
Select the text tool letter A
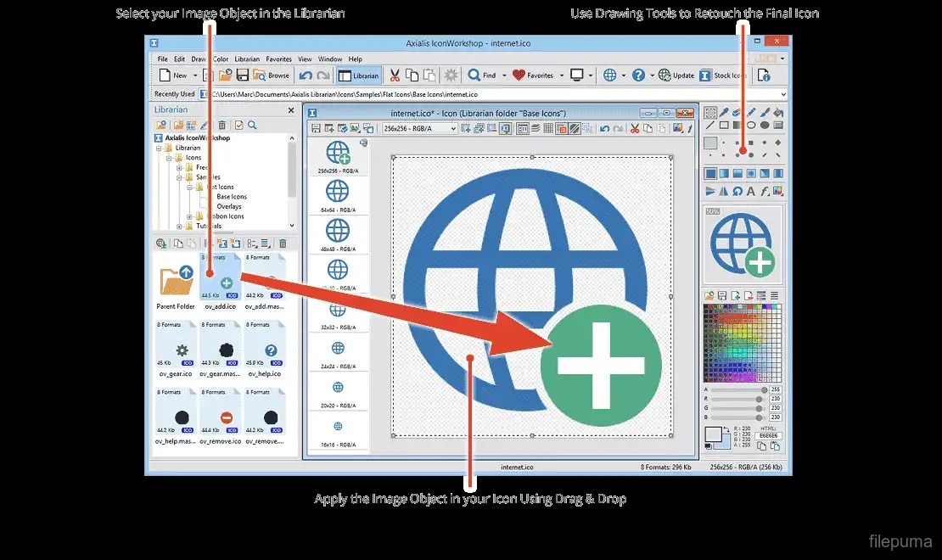coord(751,191)
